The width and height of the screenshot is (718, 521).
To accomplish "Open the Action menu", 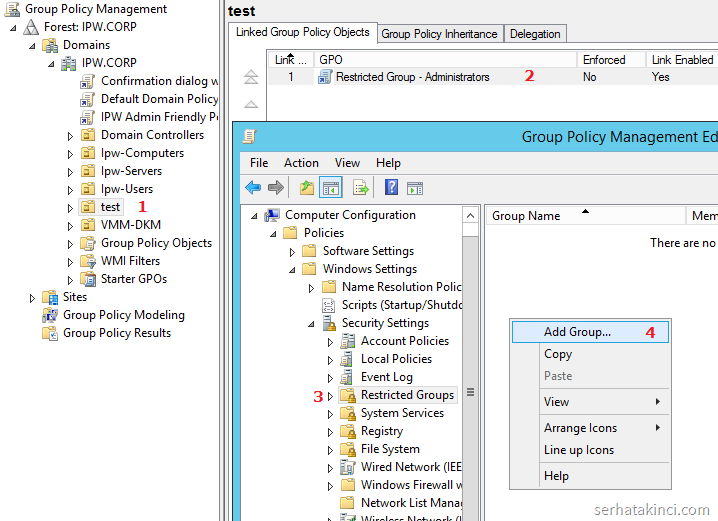I will point(301,163).
